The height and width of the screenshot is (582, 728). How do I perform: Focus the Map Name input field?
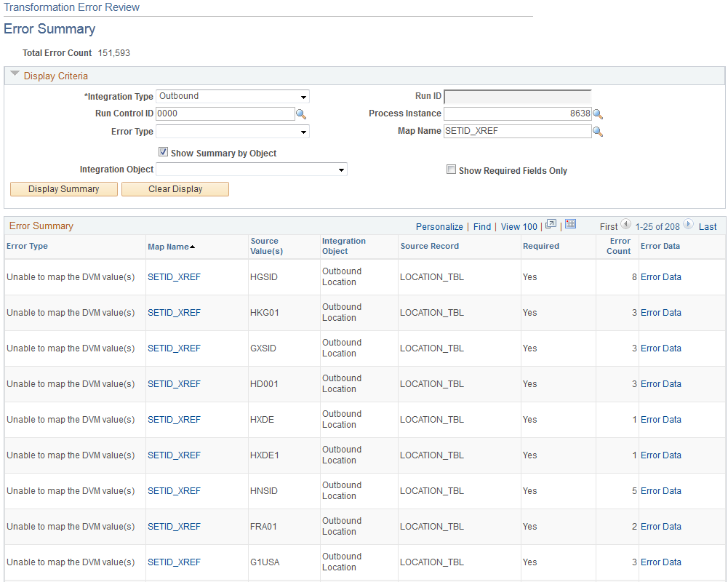tap(518, 132)
